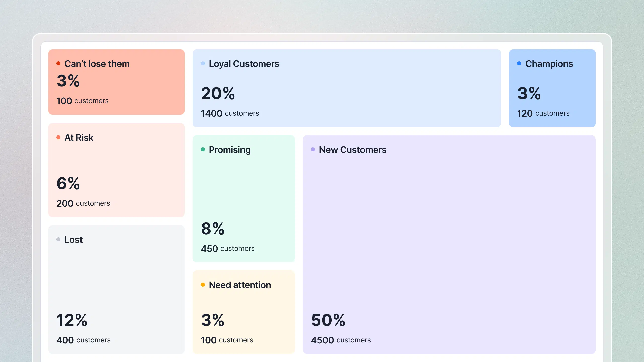This screenshot has height=362, width=644.
Task: Select the yellow dot beside Need attention
Action: pos(203,285)
